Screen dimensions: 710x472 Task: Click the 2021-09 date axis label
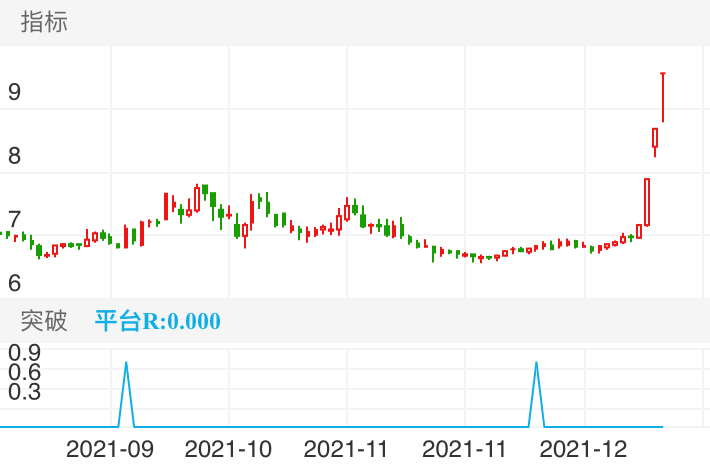110,450
